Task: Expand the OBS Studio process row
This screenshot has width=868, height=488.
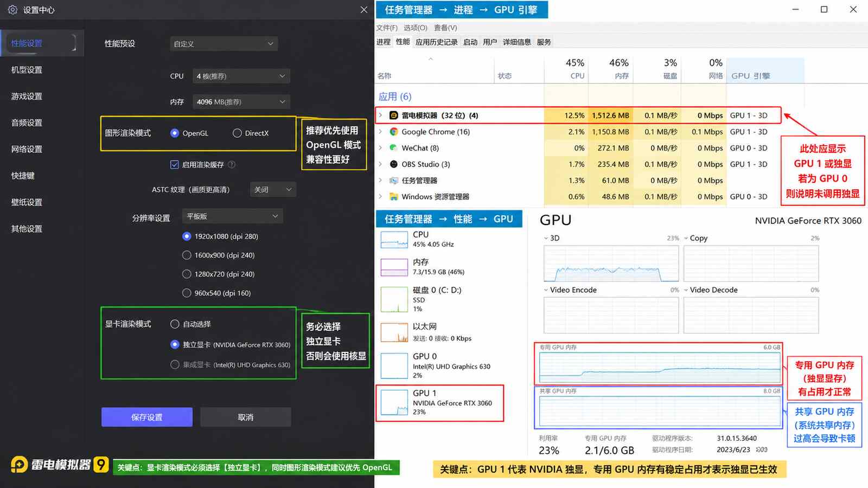Action: (380, 164)
